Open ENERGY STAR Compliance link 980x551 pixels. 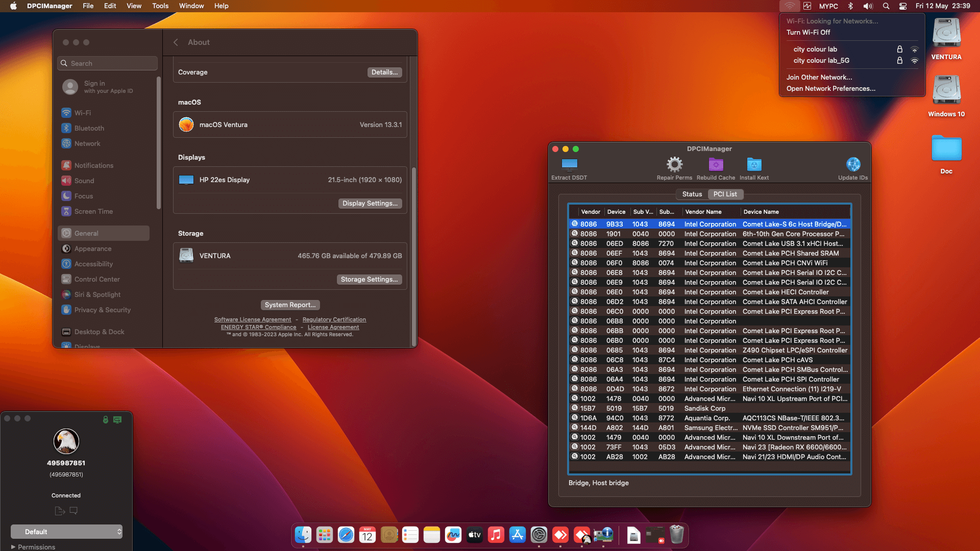(x=258, y=327)
